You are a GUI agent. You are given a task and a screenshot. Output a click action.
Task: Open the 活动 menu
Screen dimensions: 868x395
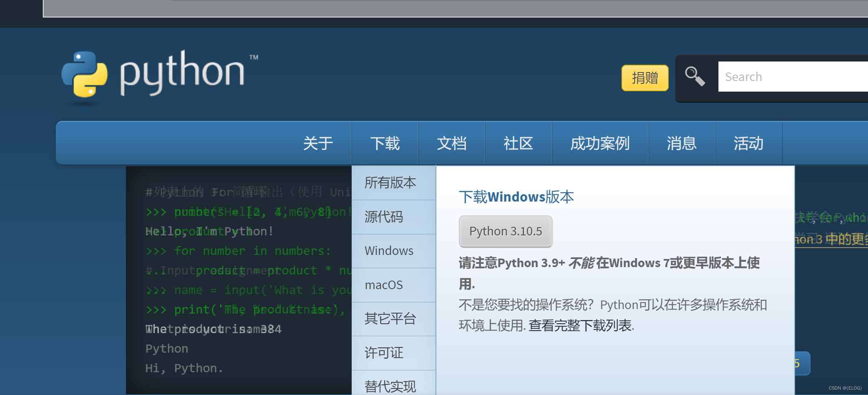[x=749, y=143]
